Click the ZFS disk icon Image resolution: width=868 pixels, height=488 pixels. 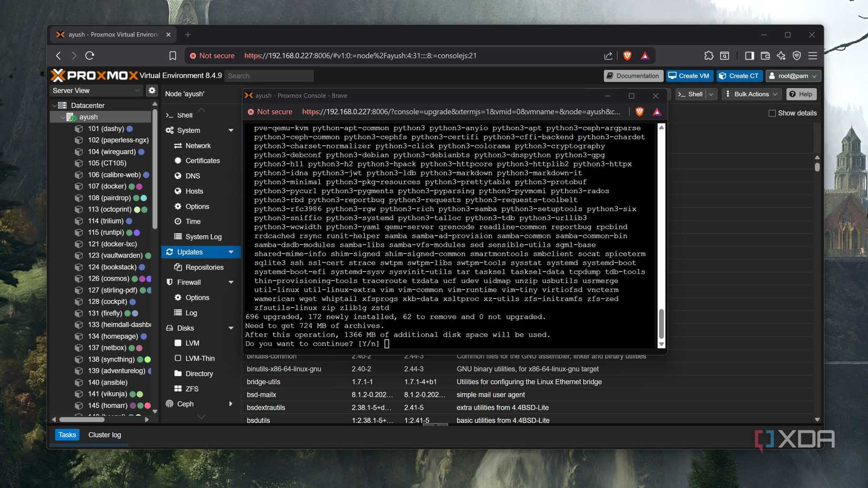coord(178,389)
